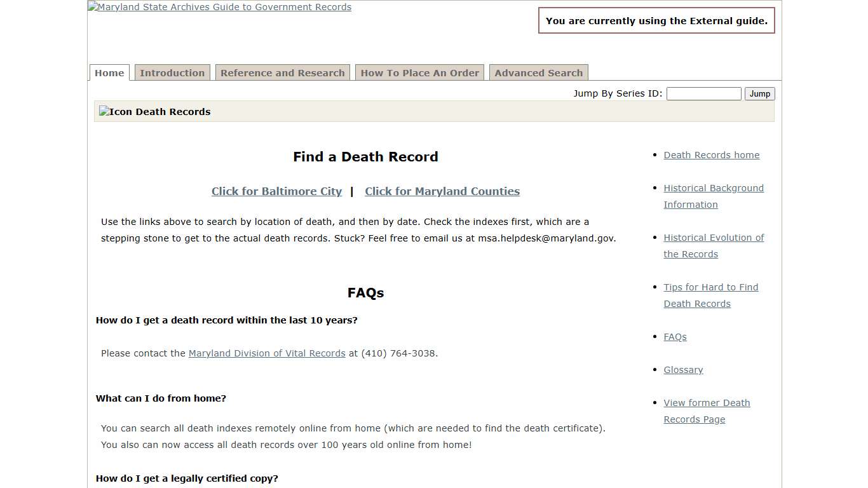
Task: Open the FAQs sidebar link
Action: [x=675, y=337]
